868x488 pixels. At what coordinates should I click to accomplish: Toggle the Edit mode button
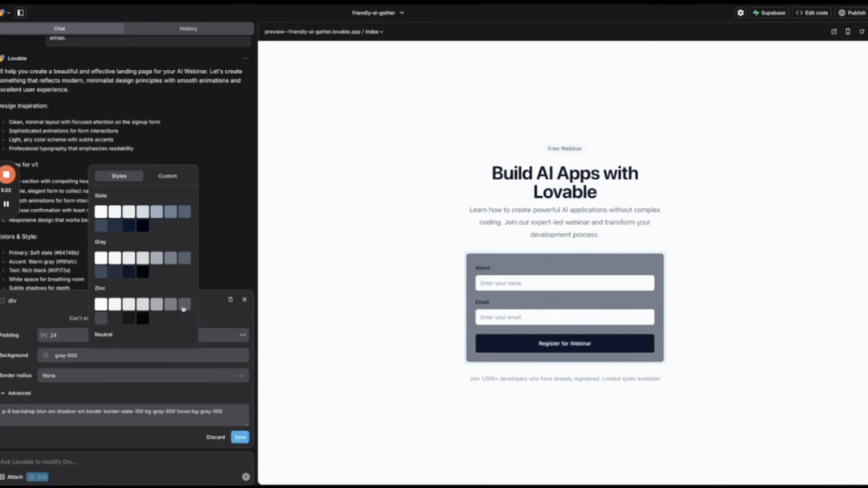[x=38, y=477]
